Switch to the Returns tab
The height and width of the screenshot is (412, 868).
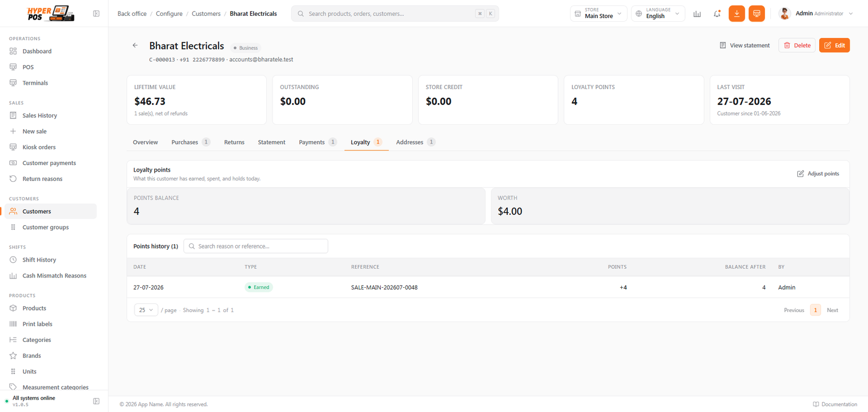234,142
